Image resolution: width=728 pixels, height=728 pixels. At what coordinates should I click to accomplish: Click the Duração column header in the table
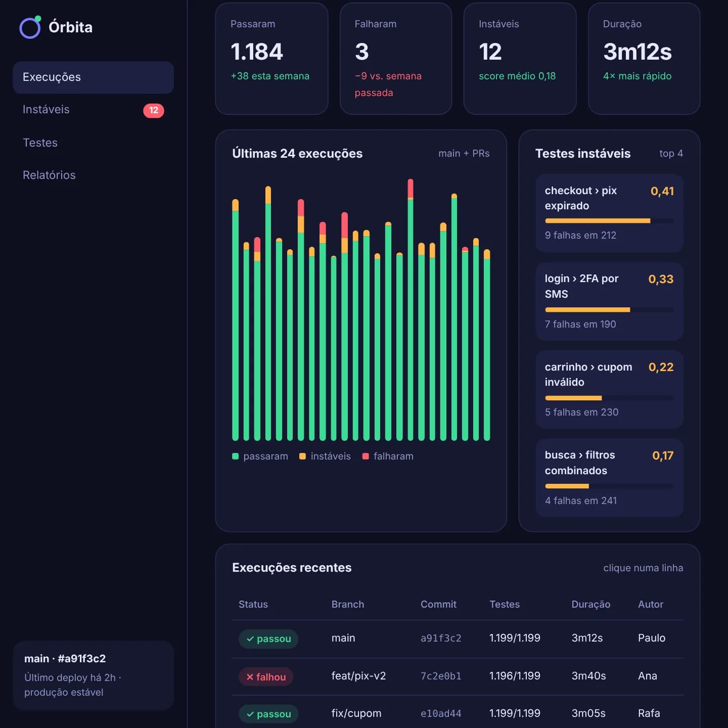(591, 605)
